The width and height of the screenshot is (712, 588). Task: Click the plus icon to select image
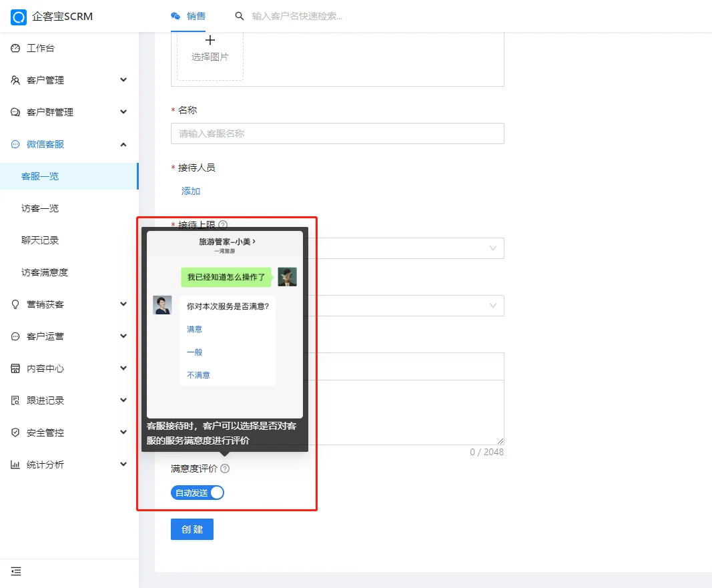click(x=210, y=41)
